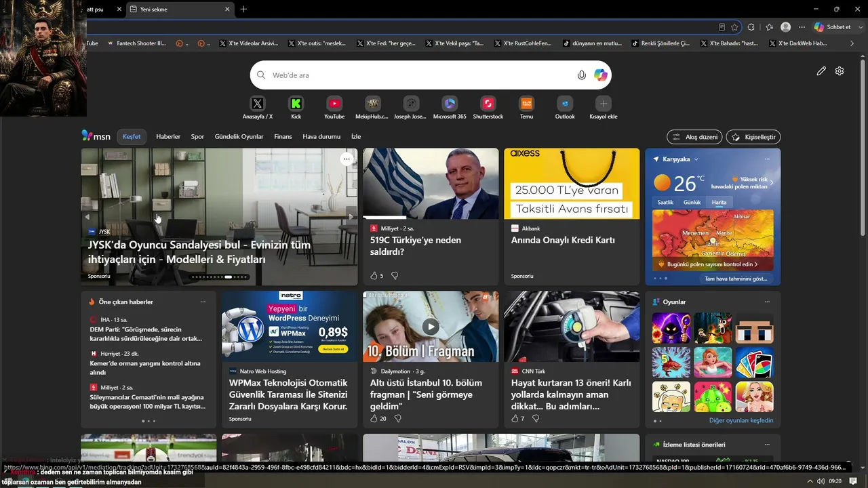The image size is (868, 488).
Task: Open more options on the Oyunlar card
Action: click(x=767, y=302)
